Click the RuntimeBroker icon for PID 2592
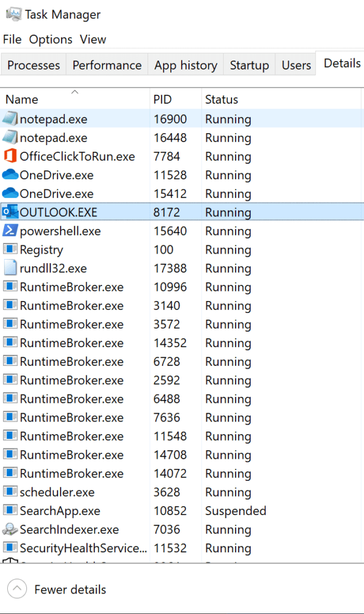 coord(10,380)
